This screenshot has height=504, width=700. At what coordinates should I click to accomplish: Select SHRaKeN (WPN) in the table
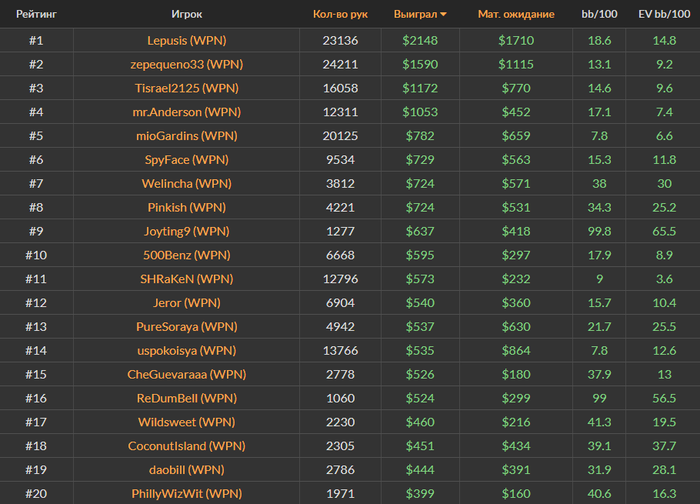(186, 279)
